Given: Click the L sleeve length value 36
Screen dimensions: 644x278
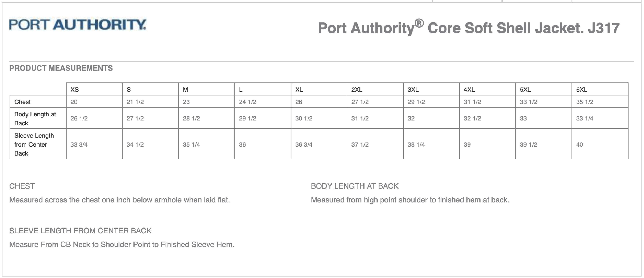Looking at the screenshot, I should point(242,145).
